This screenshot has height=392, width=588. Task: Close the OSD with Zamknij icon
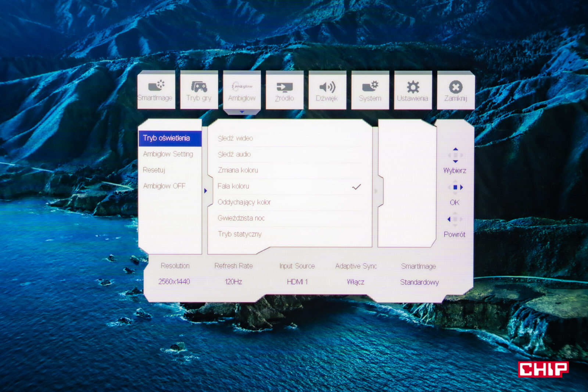coord(456,90)
